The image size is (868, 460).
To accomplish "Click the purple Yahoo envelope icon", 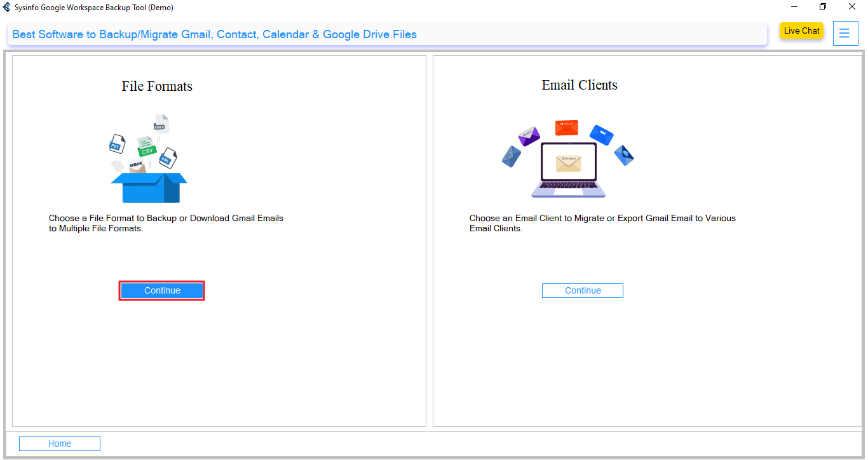I will point(528,136).
